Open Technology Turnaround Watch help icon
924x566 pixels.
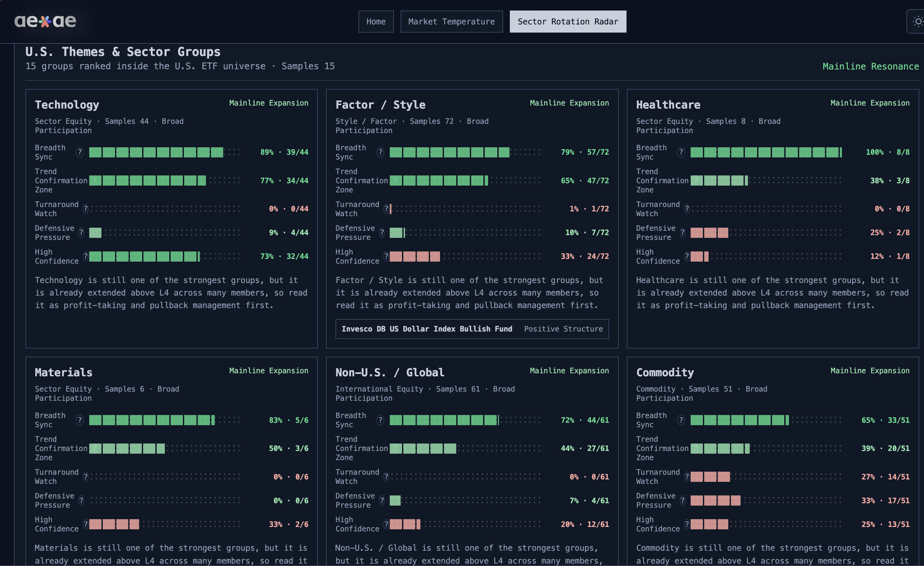click(x=85, y=209)
